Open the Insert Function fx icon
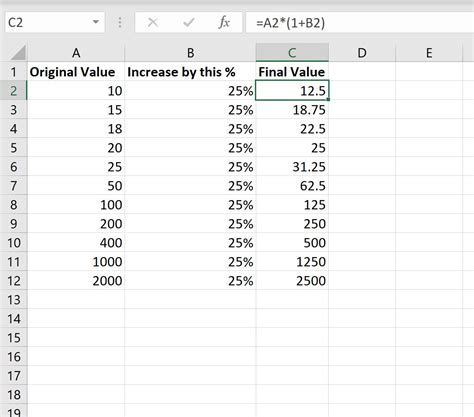Image resolution: width=474 pixels, height=417 pixels. pos(224,23)
